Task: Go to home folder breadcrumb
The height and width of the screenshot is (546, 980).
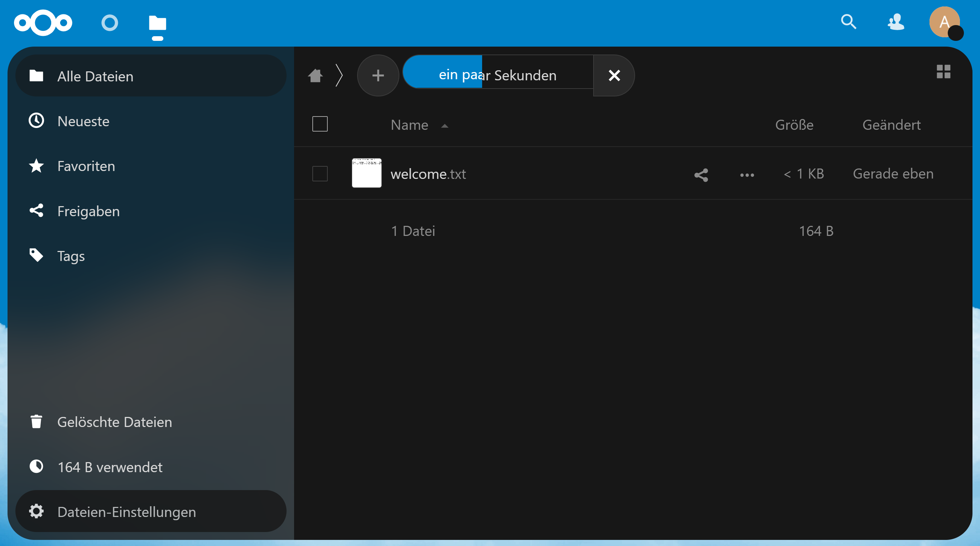Action: 315,75
